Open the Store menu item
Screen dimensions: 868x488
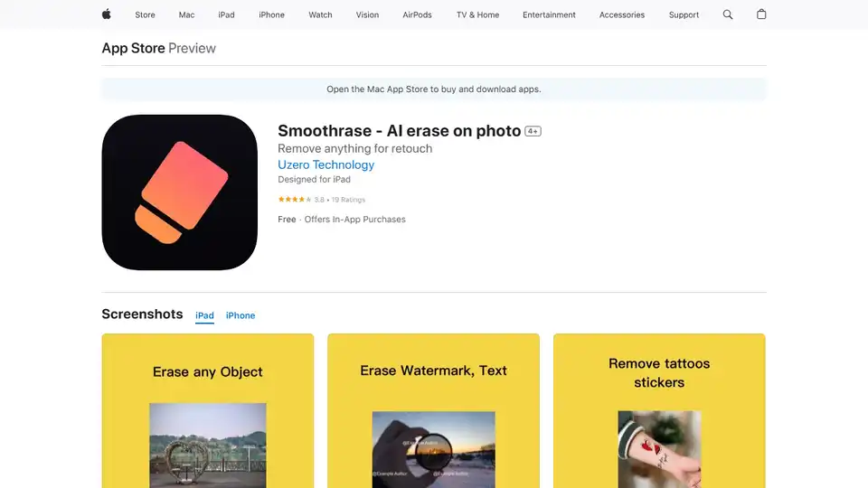click(x=145, y=15)
